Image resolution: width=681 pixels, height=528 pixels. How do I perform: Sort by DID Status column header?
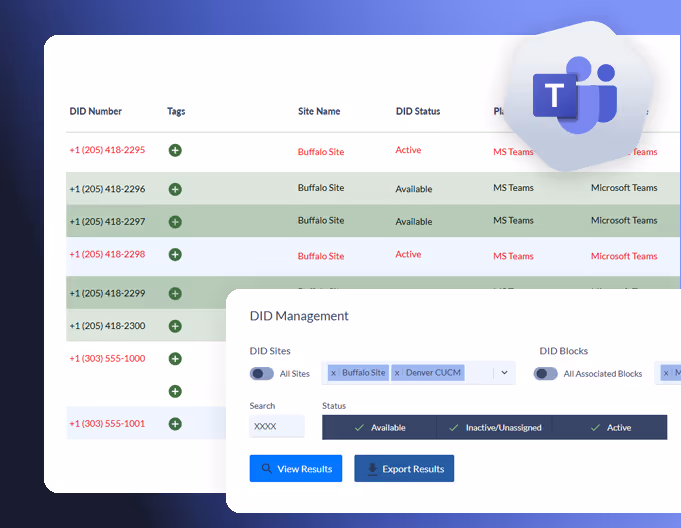point(418,111)
